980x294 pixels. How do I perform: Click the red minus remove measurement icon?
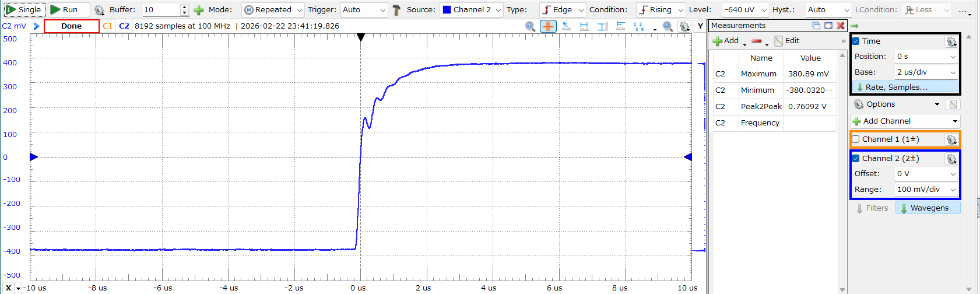coord(757,41)
